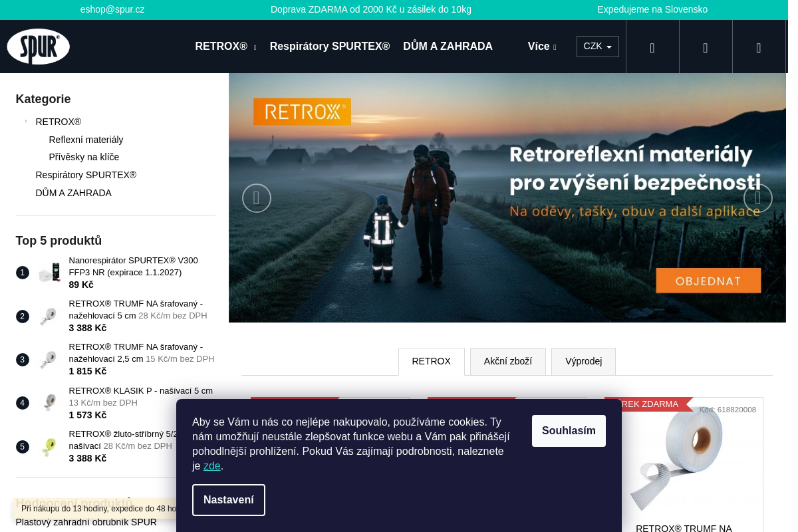Image resolution: width=798 pixels, height=532 pixels.
Task: Open the CZK currency dropdown
Action: click(598, 47)
